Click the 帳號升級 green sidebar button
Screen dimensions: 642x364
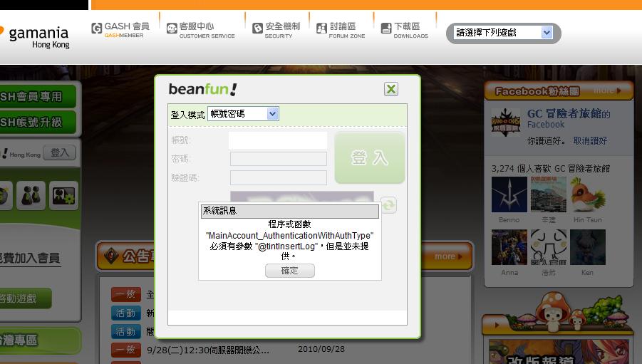(x=38, y=122)
